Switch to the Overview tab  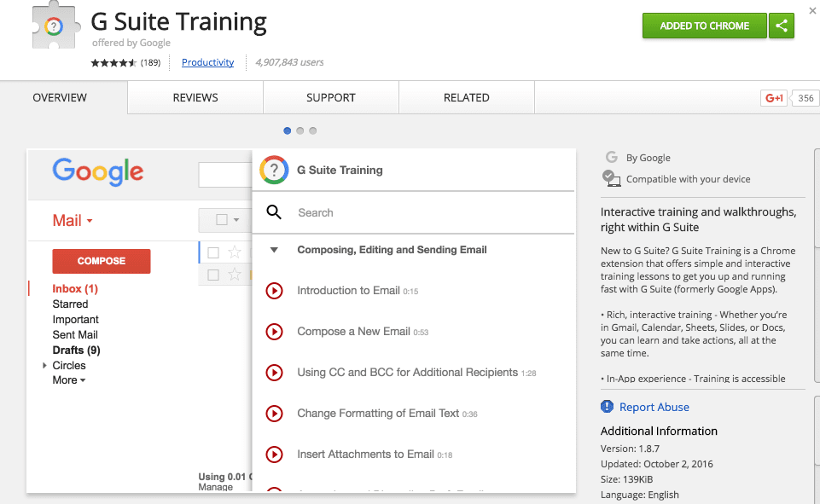pyautogui.click(x=60, y=98)
